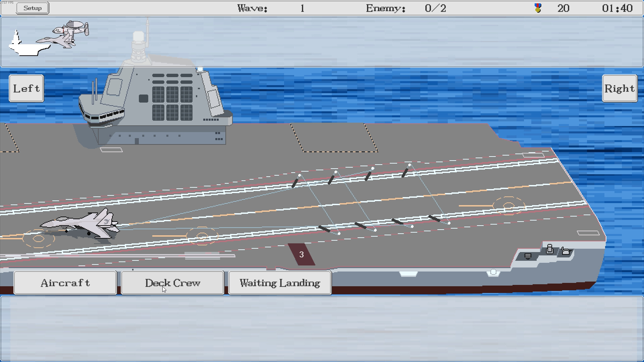The image size is (644, 362).
Task: Pan the carrier view using the Right button
Action: (619, 88)
